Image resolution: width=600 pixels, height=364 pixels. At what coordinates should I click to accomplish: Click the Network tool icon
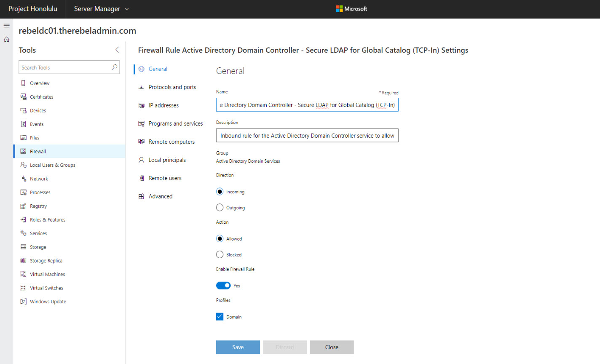[x=23, y=179]
